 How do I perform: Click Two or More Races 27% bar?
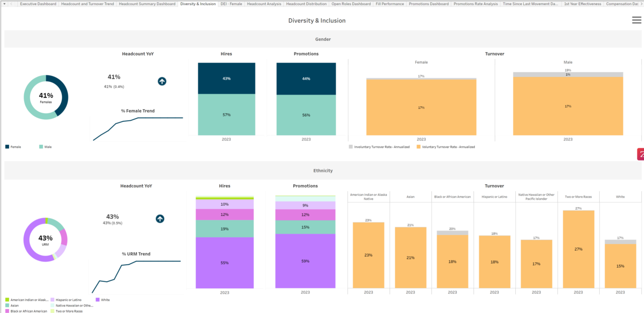pyautogui.click(x=579, y=249)
